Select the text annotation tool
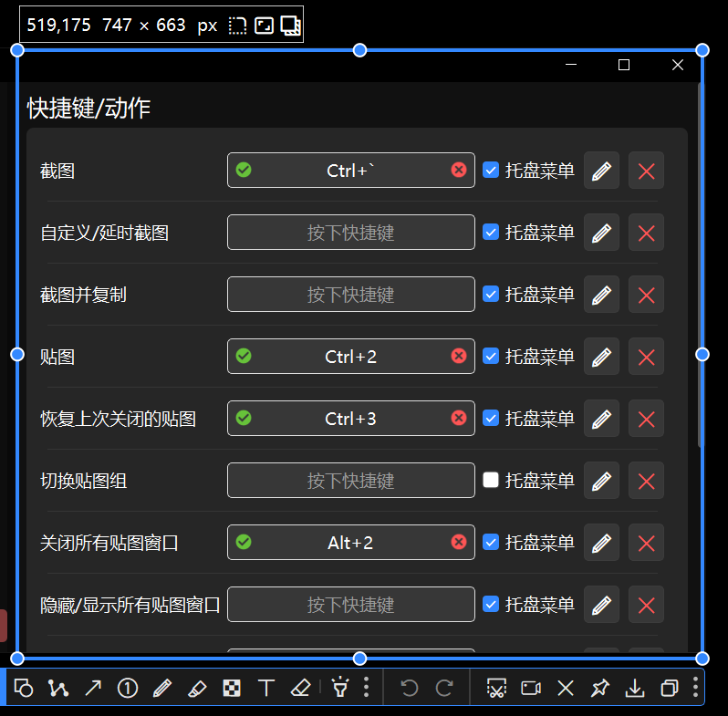This screenshot has width=728, height=716. pos(266,688)
